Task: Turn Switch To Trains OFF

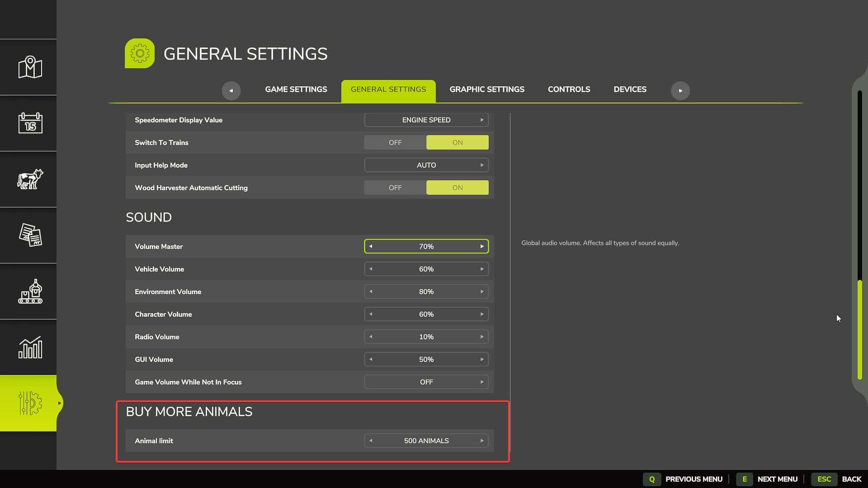Action: tap(395, 142)
